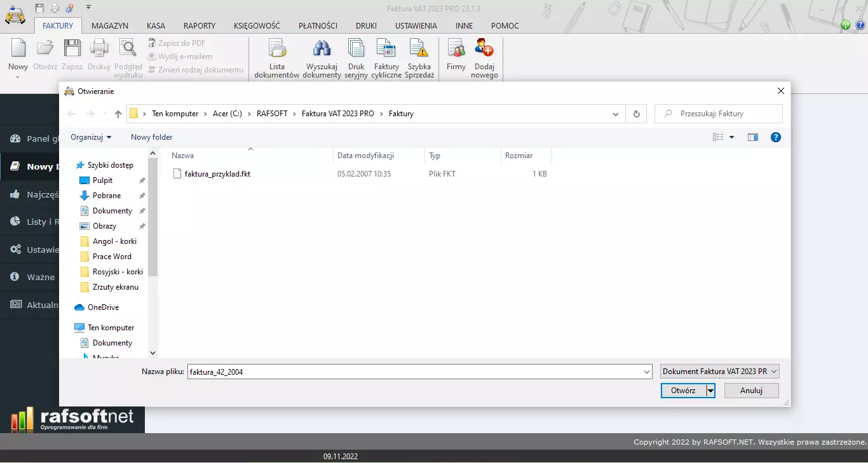
Task: Expand the address path history dropdown
Action: (615, 114)
